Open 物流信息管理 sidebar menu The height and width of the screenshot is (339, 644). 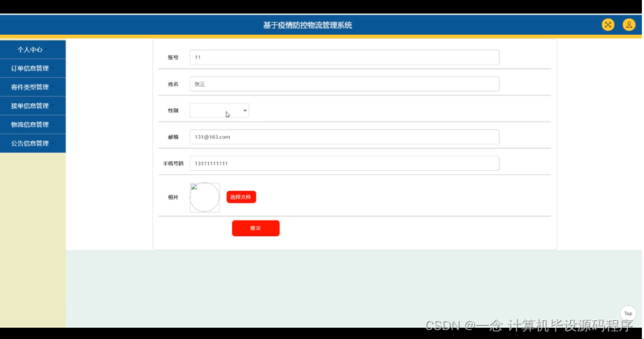tap(33, 125)
